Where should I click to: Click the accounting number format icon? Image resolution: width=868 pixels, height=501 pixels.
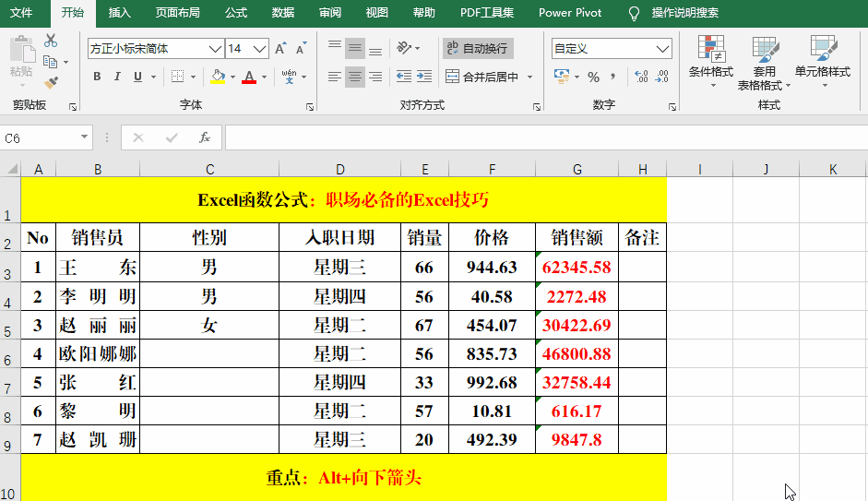(562, 77)
